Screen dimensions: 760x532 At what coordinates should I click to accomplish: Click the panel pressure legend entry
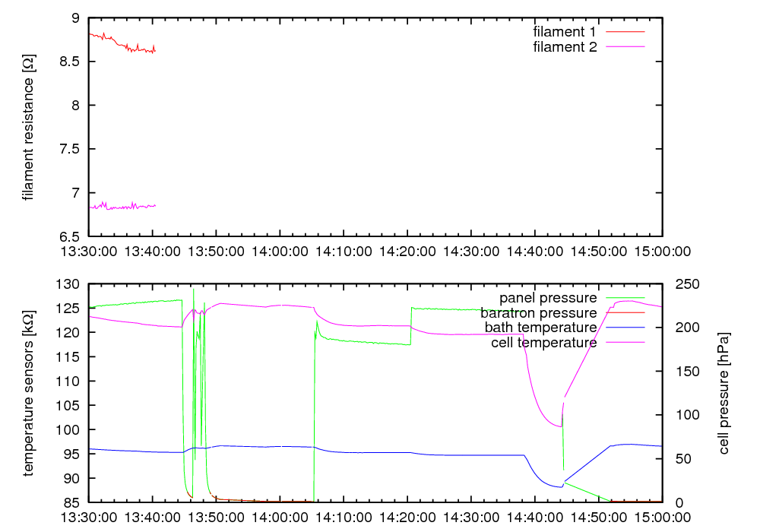(547, 297)
